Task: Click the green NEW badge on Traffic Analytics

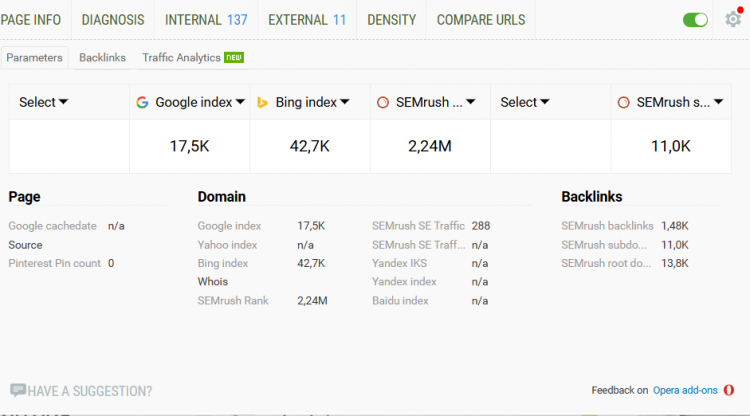Action: [x=234, y=58]
